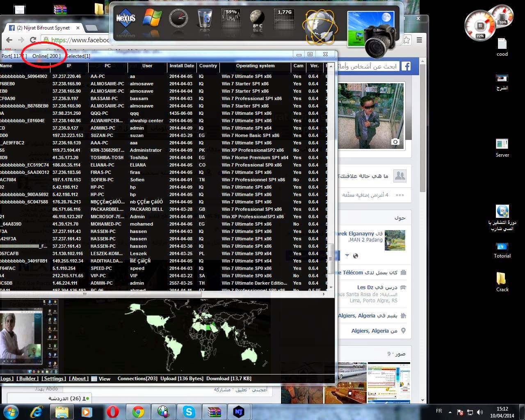Show hidden system tray icons arrow
525x420 pixels.
450,412
